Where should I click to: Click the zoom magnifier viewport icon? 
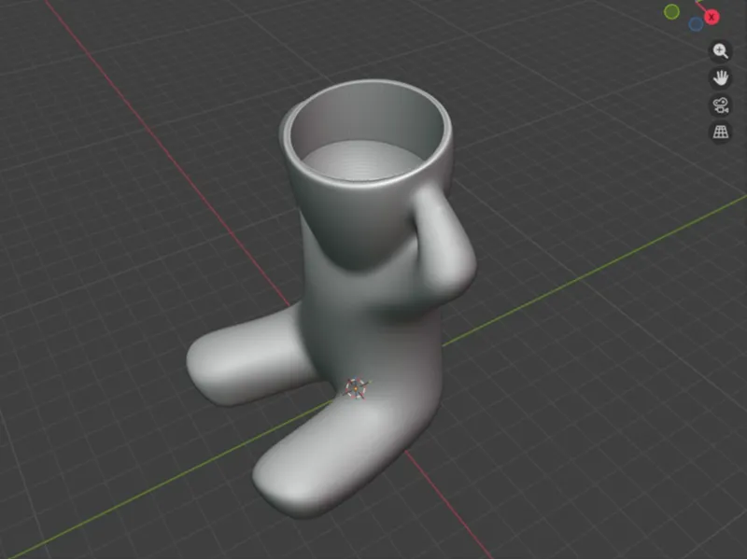pos(720,51)
